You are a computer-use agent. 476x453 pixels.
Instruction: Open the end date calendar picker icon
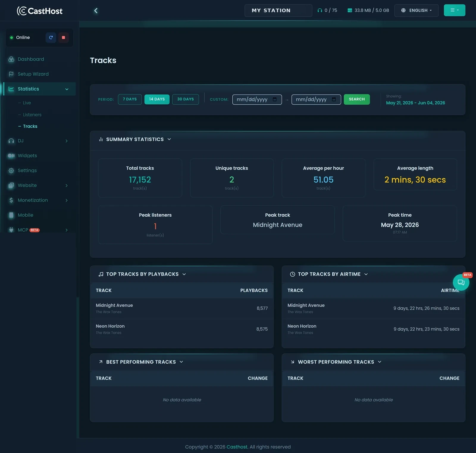click(334, 99)
